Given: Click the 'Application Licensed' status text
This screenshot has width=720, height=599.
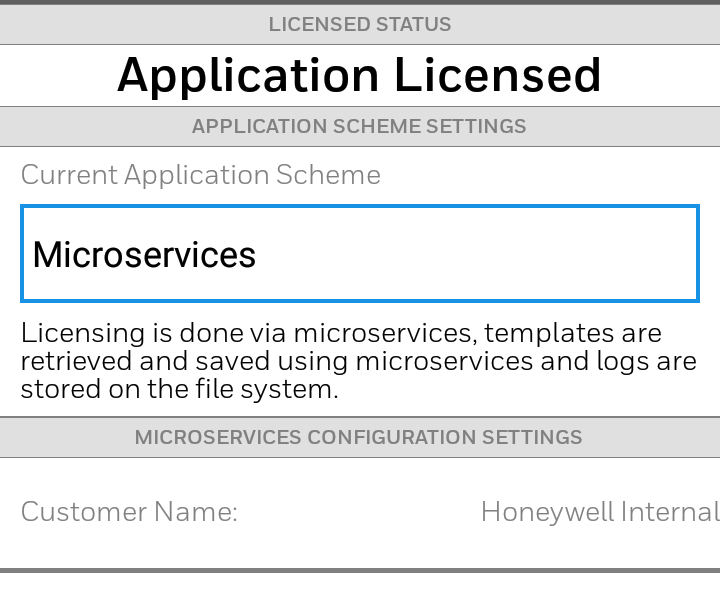Looking at the screenshot, I should pyautogui.click(x=359, y=76).
